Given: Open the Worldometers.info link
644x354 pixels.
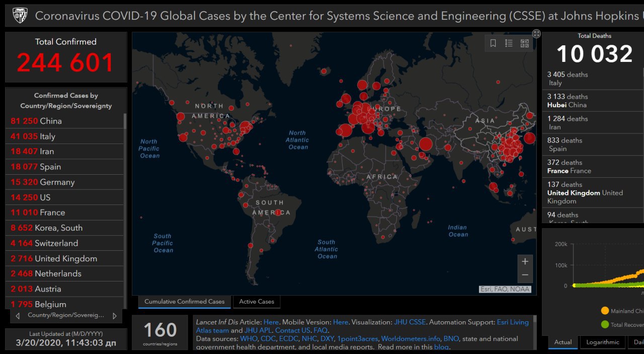Looking at the screenshot, I should pos(410,339).
